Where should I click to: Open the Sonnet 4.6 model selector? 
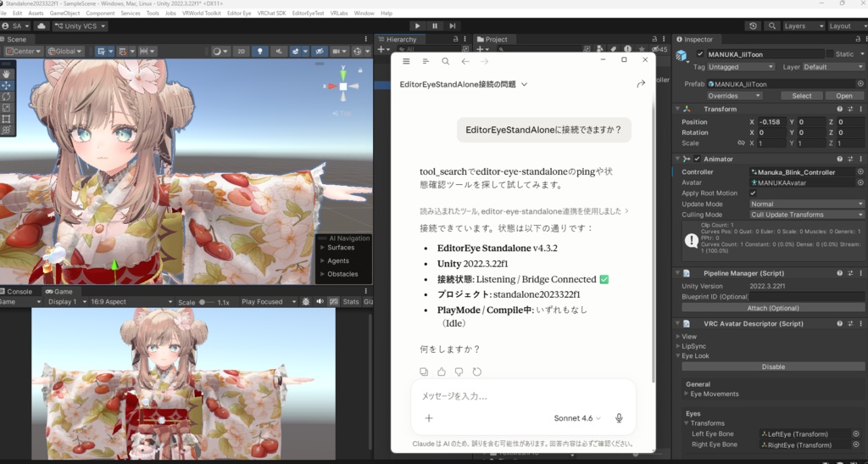point(577,418)
